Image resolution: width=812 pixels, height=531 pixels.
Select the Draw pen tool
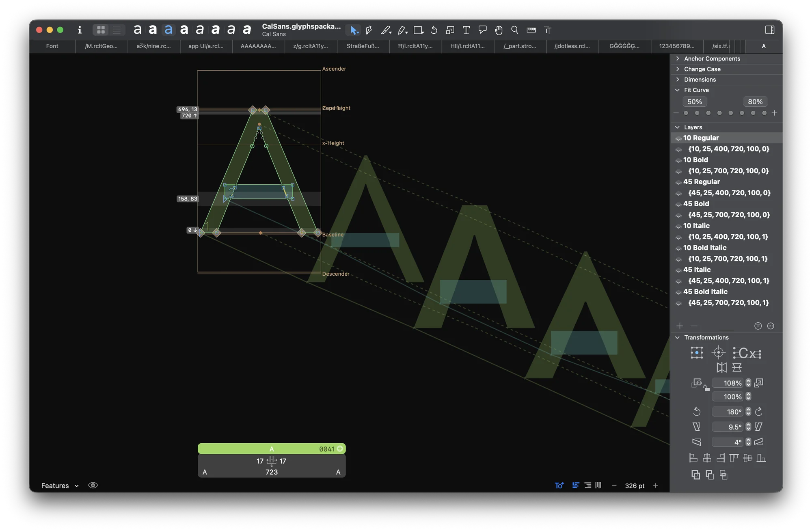tap(369, 30)
